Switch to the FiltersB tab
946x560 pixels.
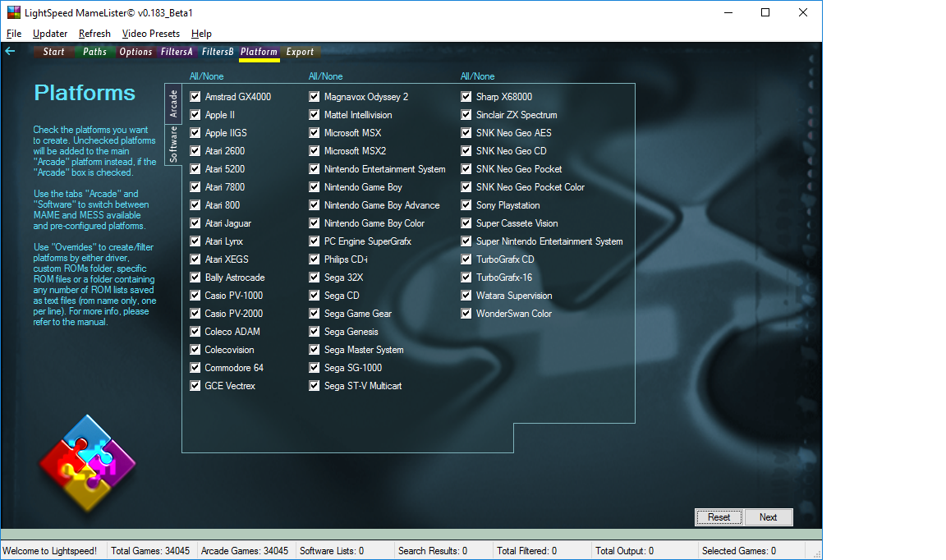click(x=218, y=52)
